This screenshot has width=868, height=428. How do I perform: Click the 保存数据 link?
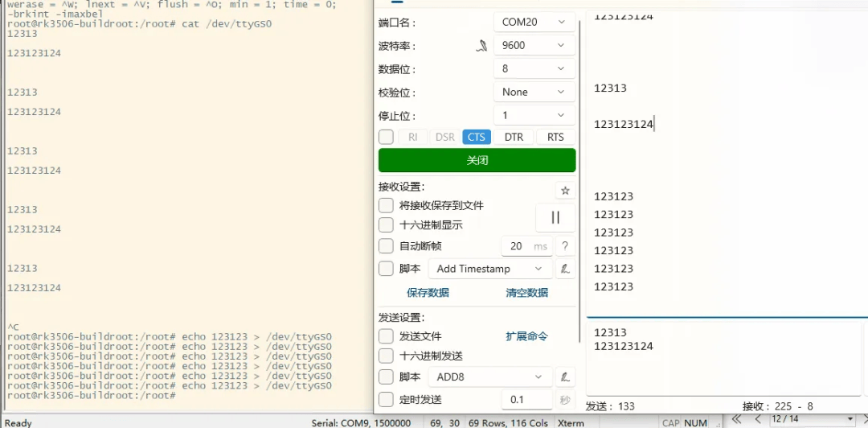click(x=428, y=293)
